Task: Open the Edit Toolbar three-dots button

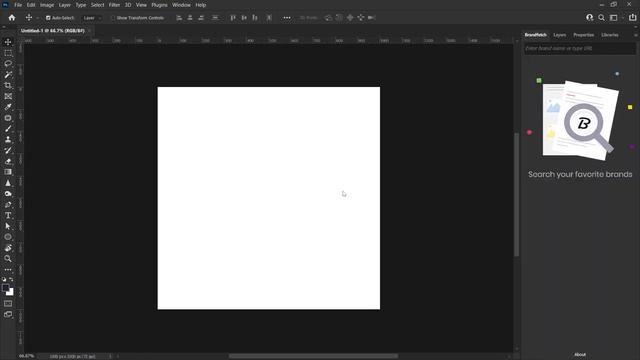Action: 8,270
